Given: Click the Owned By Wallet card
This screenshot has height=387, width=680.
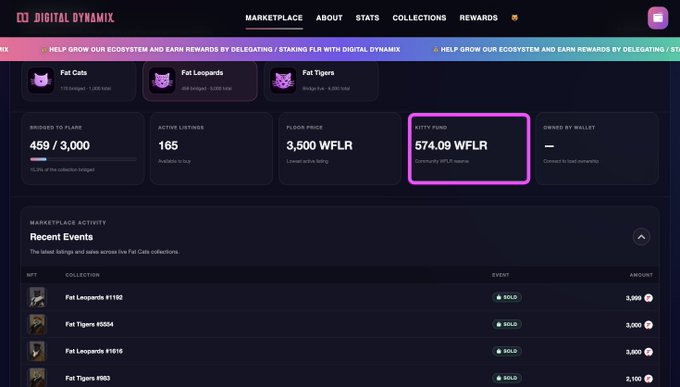Looking at the screenshot, I should (597, 148).
